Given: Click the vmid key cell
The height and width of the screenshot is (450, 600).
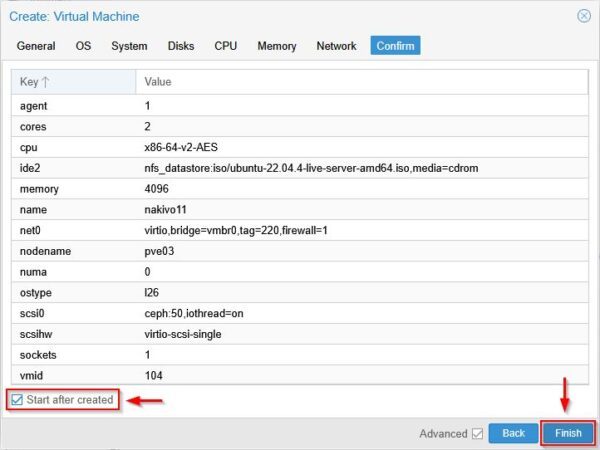Looking at the screenshot, I should pyautogui.click(x=31, y=375).
